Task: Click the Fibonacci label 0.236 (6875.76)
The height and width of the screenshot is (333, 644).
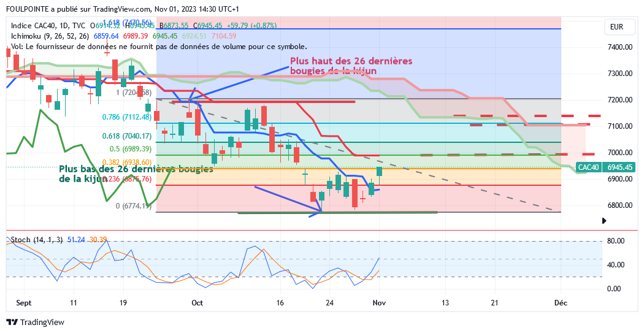Action: [x=127, y=179]
